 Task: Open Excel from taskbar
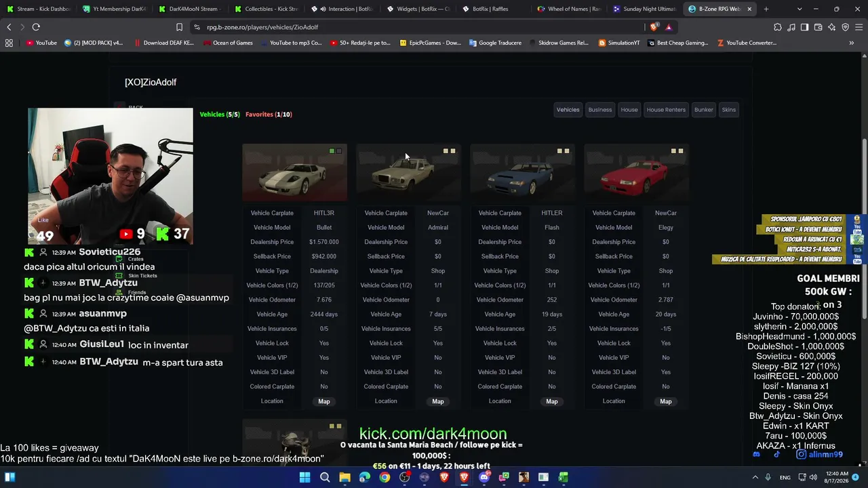point(564,477)
